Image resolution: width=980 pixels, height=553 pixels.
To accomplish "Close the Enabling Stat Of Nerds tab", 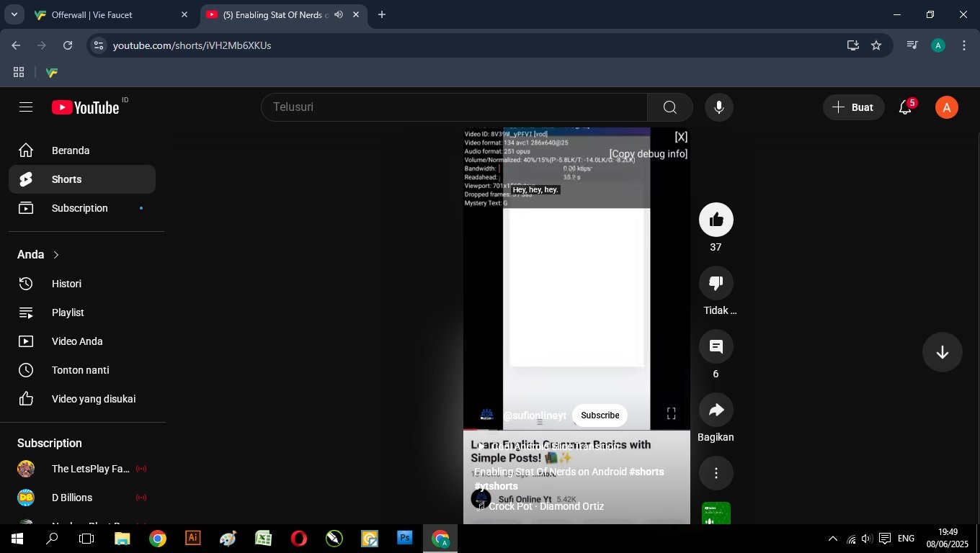I will 356,14.
